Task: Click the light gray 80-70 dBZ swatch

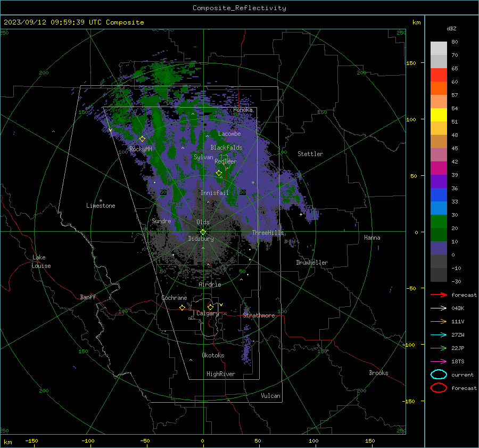Action: 439,48
